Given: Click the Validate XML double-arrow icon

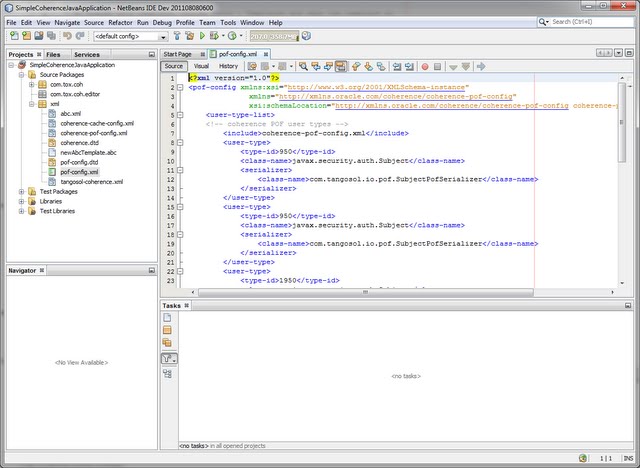Looking at the screenshot, I should (x=466, y=66).
